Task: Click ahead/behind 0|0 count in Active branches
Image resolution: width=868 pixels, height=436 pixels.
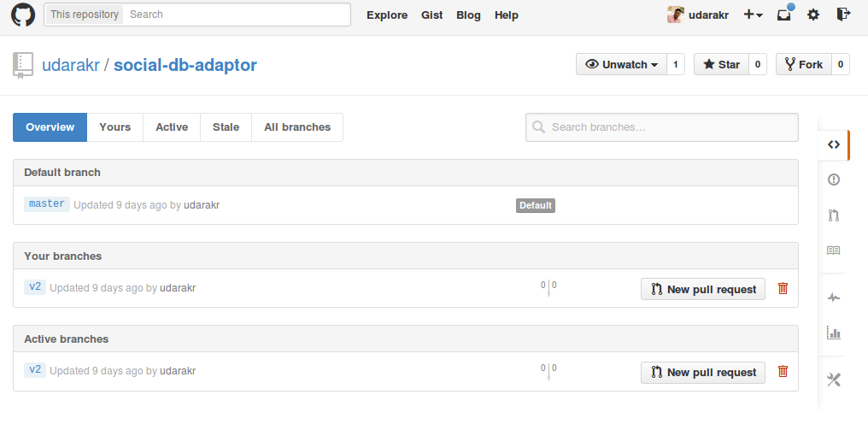Action: 548,371
